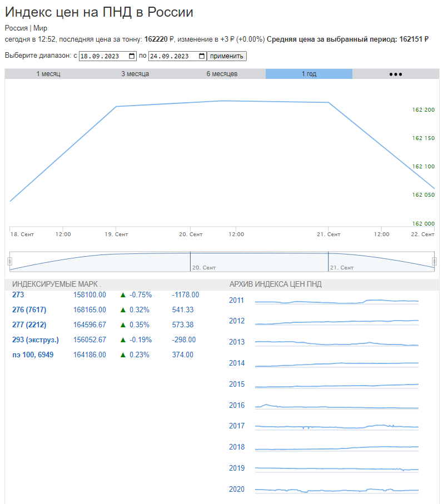Screen dimensions: 443x504
Task: Click green triangle next to 0.23%
Action: [x=123, y=355]
